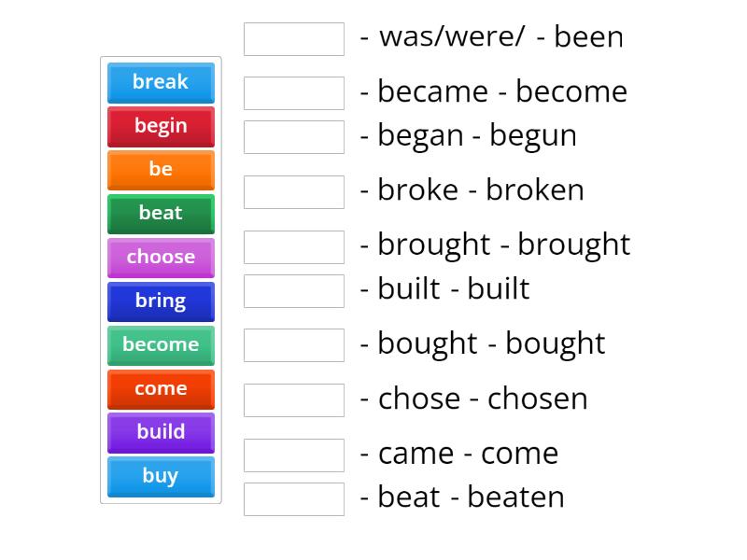Click the answer box before 'brought - brought'
Image resolution: width=747 pixels, height=560 pixels.
pyautogui.click(x=293, y=245)
